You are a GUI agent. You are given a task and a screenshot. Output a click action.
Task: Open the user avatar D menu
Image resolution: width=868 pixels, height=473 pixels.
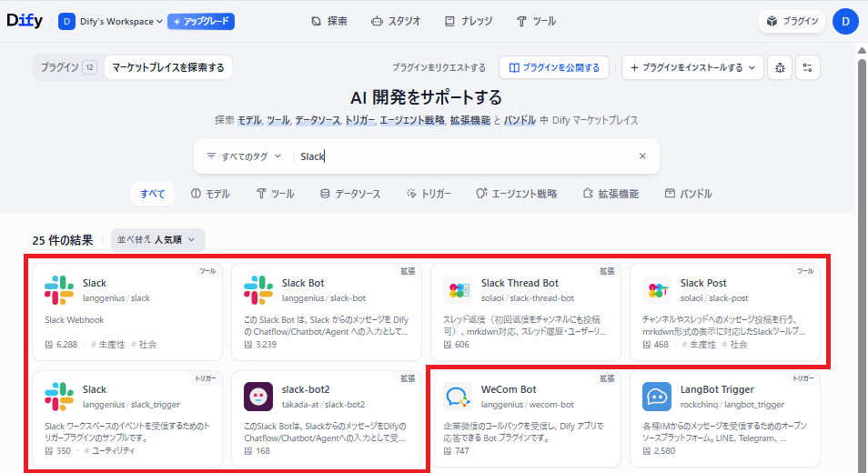(845, 21)
